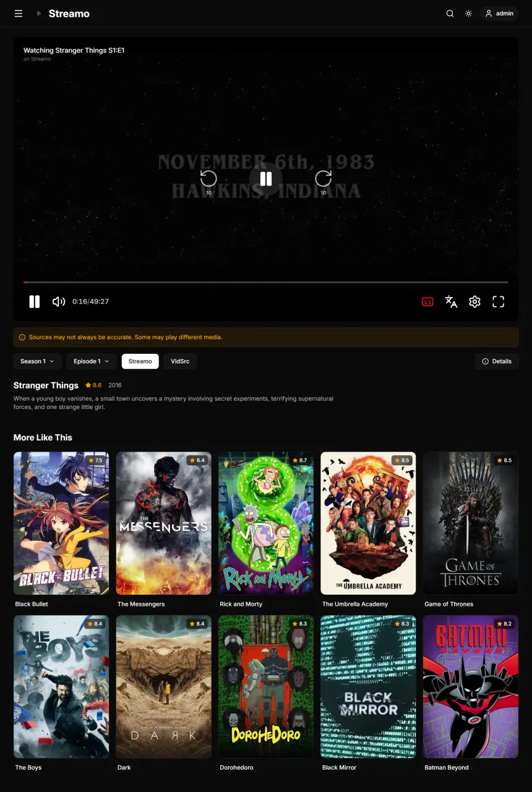Image resolution: width=532 pixels, height=792 pixels.
Task: Click the 0:16/49:27 time display
Action: coord(90,301)
